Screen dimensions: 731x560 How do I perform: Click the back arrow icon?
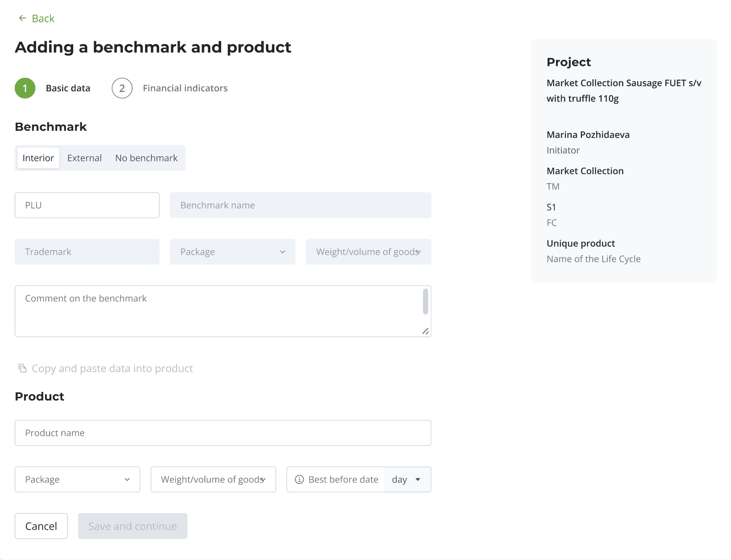[x=23, y=18]
